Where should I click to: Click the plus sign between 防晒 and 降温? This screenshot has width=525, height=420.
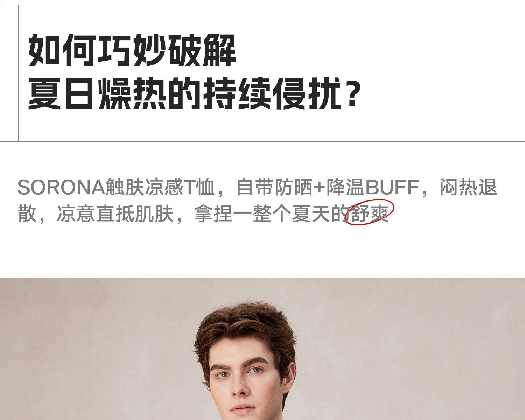(320, 188)
